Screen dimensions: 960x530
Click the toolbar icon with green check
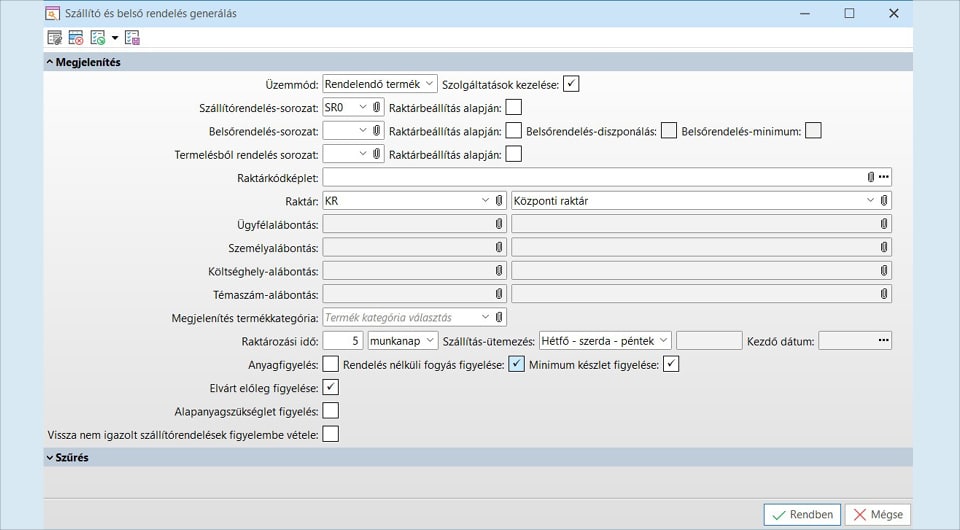97,38
